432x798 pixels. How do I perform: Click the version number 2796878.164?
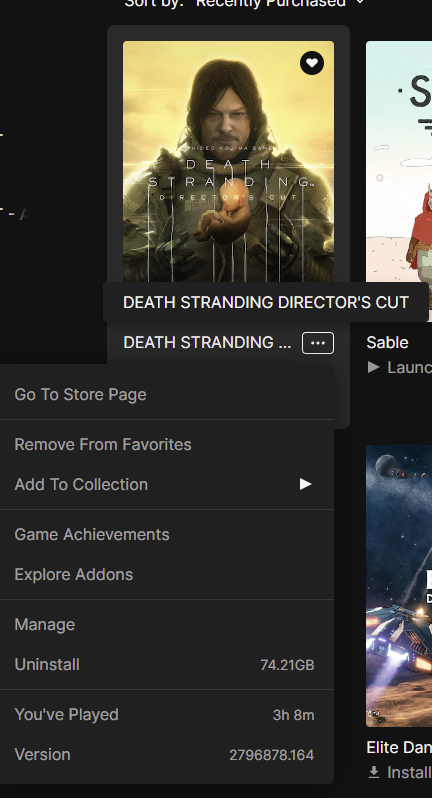coord(272,755)
